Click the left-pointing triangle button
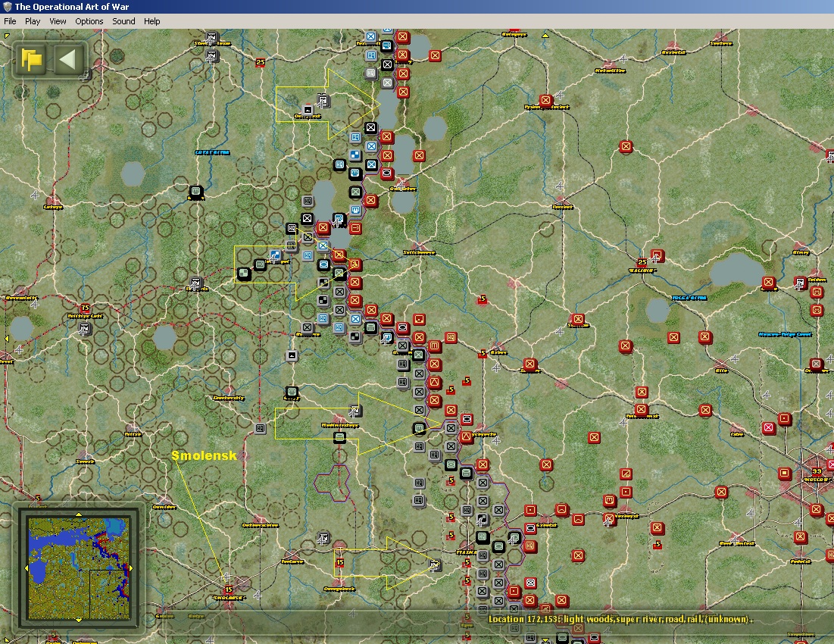Image resolution: width=834 pixels, height=644 pixels. click(x=68, y=59)
